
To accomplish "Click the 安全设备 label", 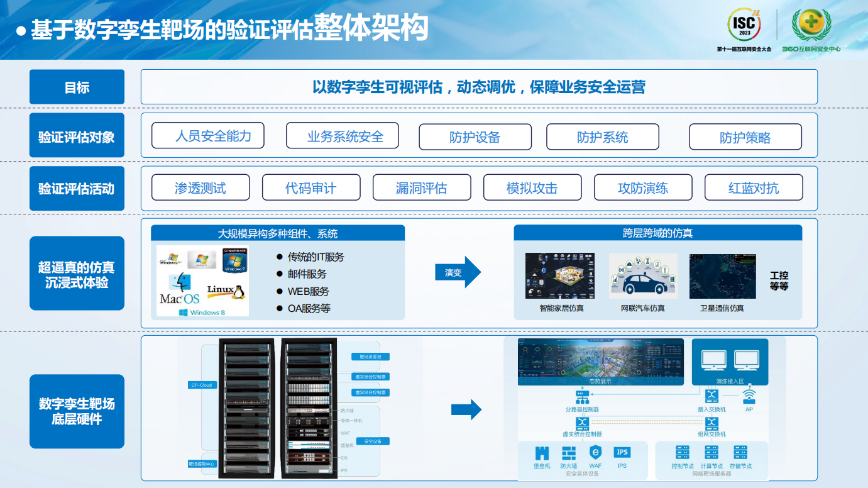I will point(372,441).
